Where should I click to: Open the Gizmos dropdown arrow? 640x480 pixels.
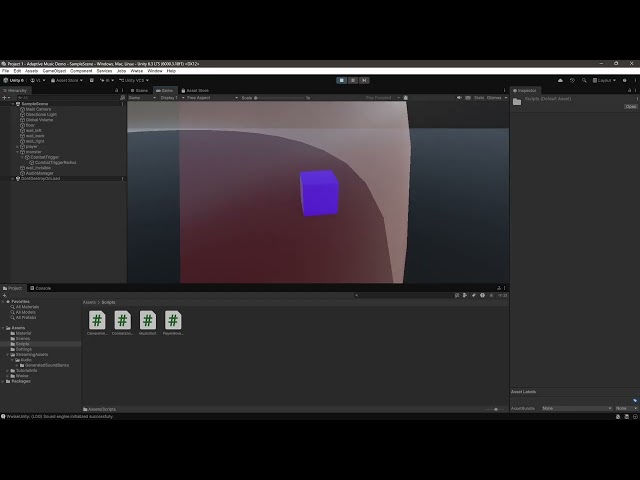click(x=506, y=98)
